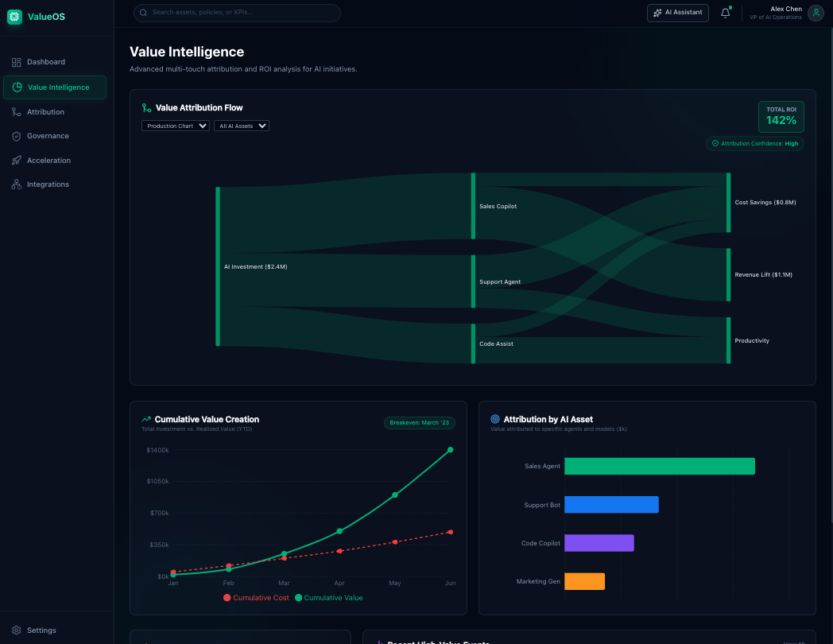Viewport: 833px width, 644px height.
Task: Open Settings via the gear icon
Action: (16, 630)
